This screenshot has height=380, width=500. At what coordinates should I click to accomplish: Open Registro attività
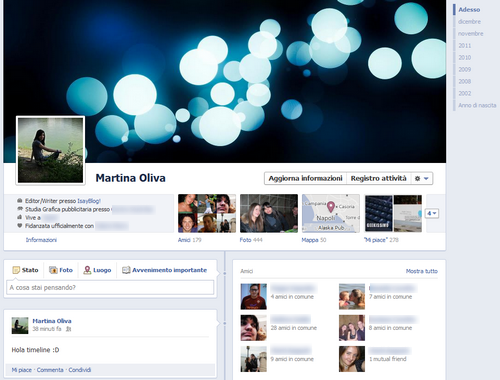[x=379, y=178]
